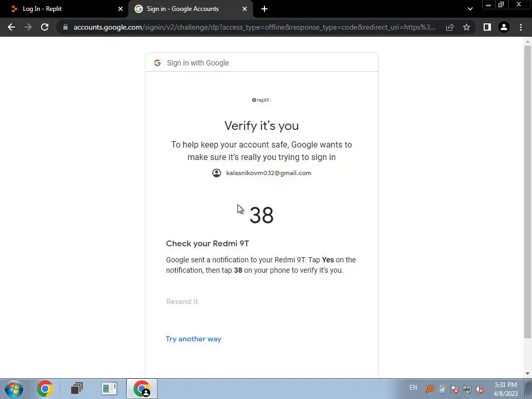Screen dimensions: 532x399
Task: Click the scrollbar down arrow
Action: [527, 374]
